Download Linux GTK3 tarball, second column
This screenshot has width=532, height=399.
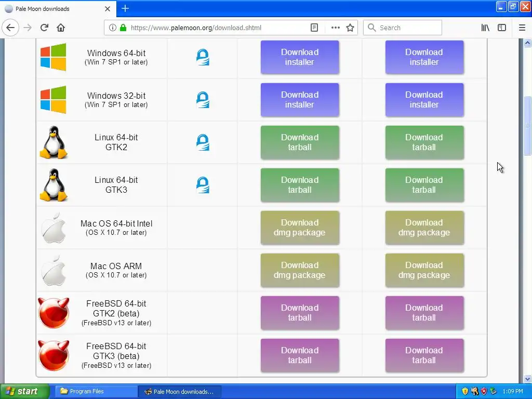coord(424,185)
